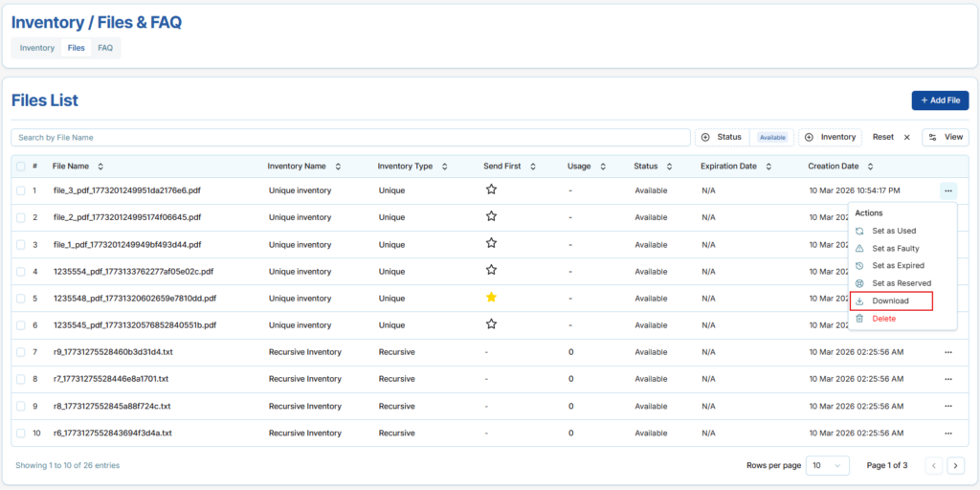Click the Add File button
Image resolution: width=980 pixels, height=490 pixels.
(939, 100)
